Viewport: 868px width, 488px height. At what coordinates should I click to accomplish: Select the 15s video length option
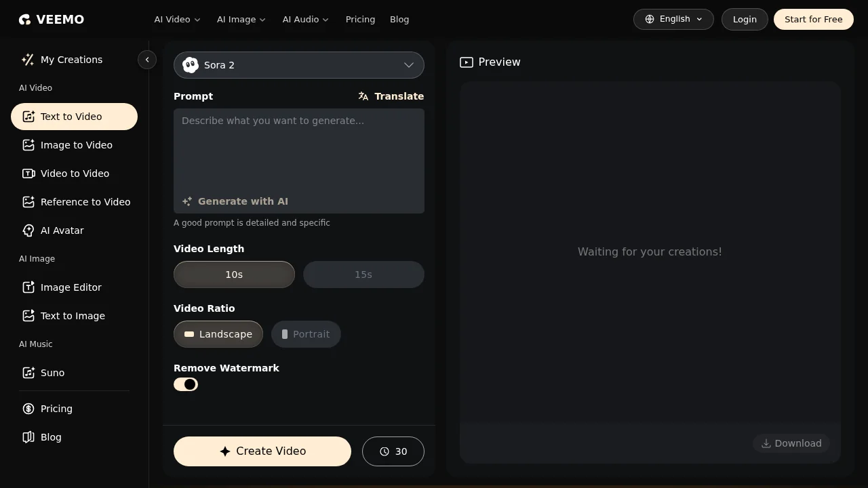pyautogui.click(x=363, y=274)
